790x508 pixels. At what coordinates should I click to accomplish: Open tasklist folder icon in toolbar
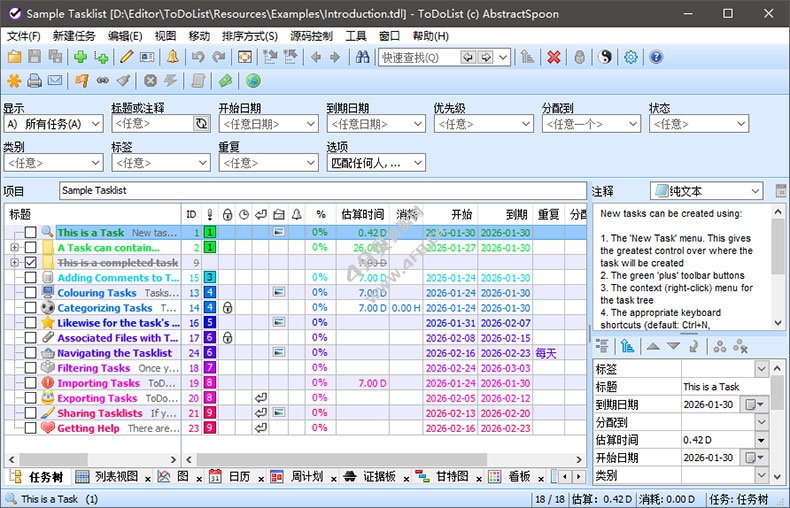(15, 57)
